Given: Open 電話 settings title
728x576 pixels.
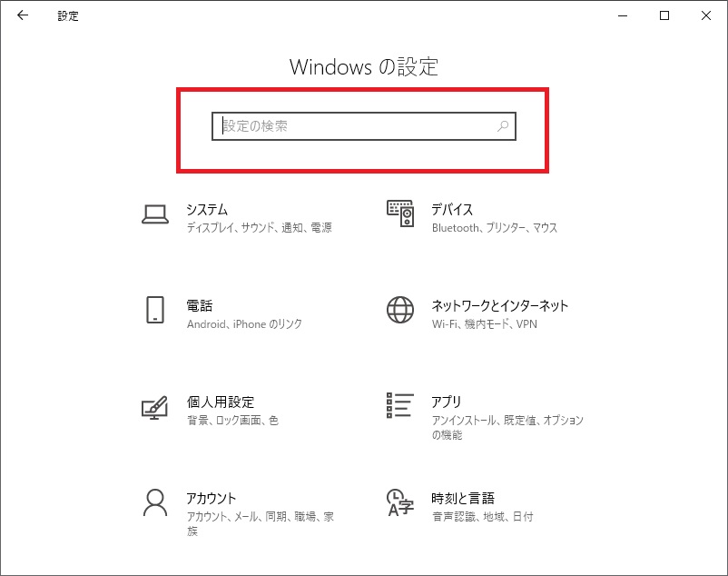Looking at the screenshot, I should (x=200, y=305).
